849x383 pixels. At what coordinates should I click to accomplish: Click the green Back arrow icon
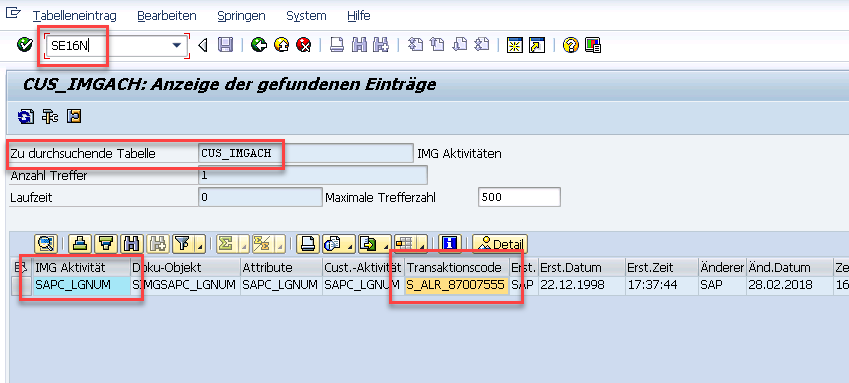click(259, 45)
